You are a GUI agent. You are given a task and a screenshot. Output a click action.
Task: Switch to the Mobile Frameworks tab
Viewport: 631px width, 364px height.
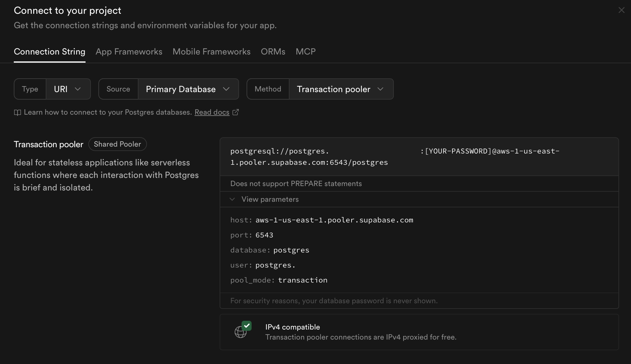coord(211,52)
